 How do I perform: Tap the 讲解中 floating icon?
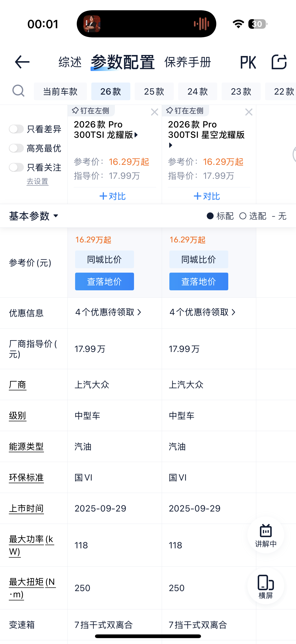tap(266, 535)
